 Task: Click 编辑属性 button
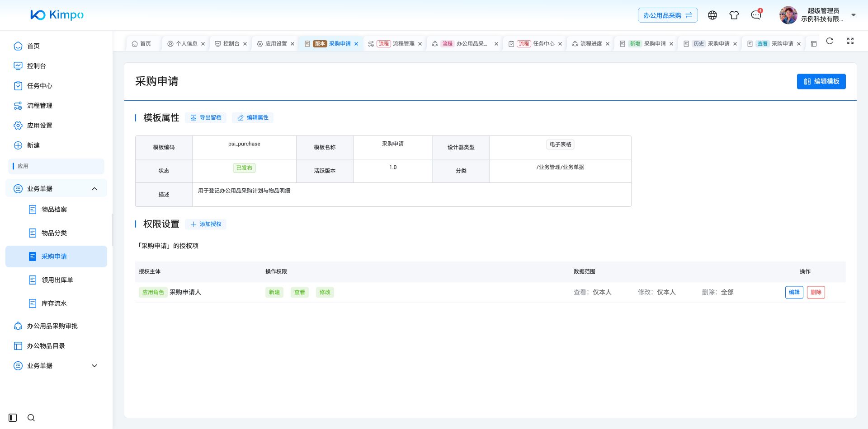pyautogui.click(x=253, y=118)
